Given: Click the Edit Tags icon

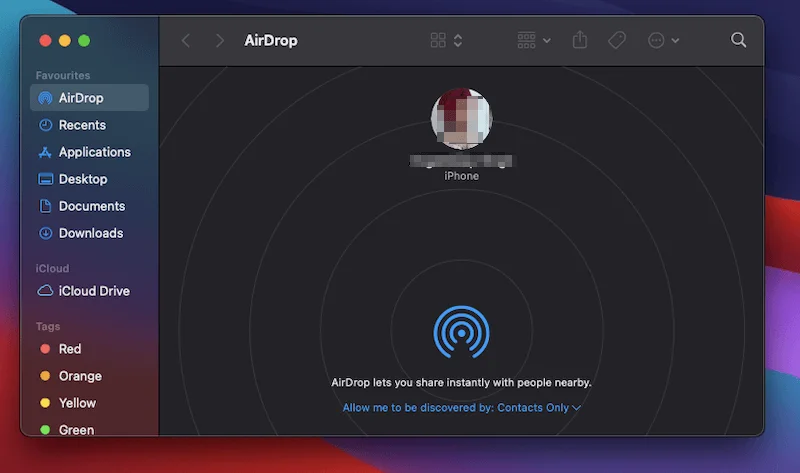Looking at the screenshot, I should pos(617,40).
